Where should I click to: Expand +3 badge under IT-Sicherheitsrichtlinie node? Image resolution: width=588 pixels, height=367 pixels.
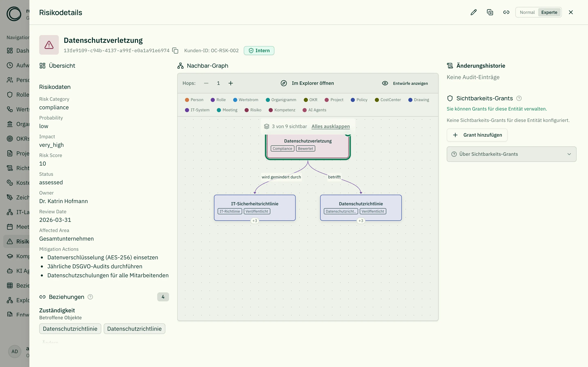[255, 221]
